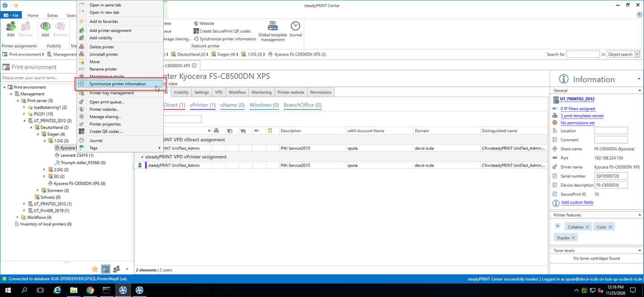Click Website in the Network printer group
This screenshot has height=297, width=644.
[204, 23]
